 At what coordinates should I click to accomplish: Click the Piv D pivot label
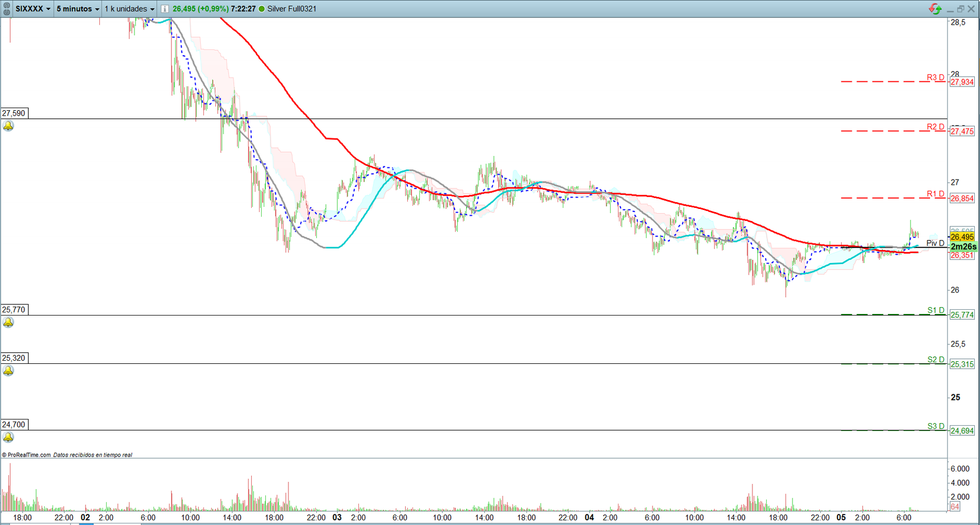click(935, 243)
